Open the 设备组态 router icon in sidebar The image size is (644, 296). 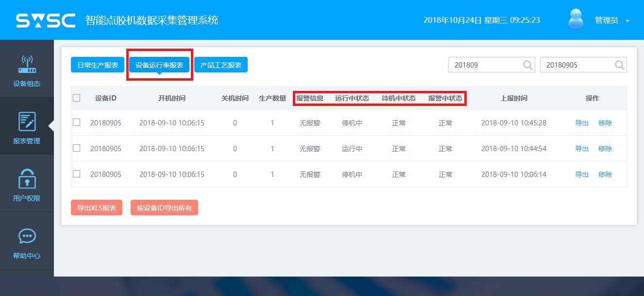(27, 65)
